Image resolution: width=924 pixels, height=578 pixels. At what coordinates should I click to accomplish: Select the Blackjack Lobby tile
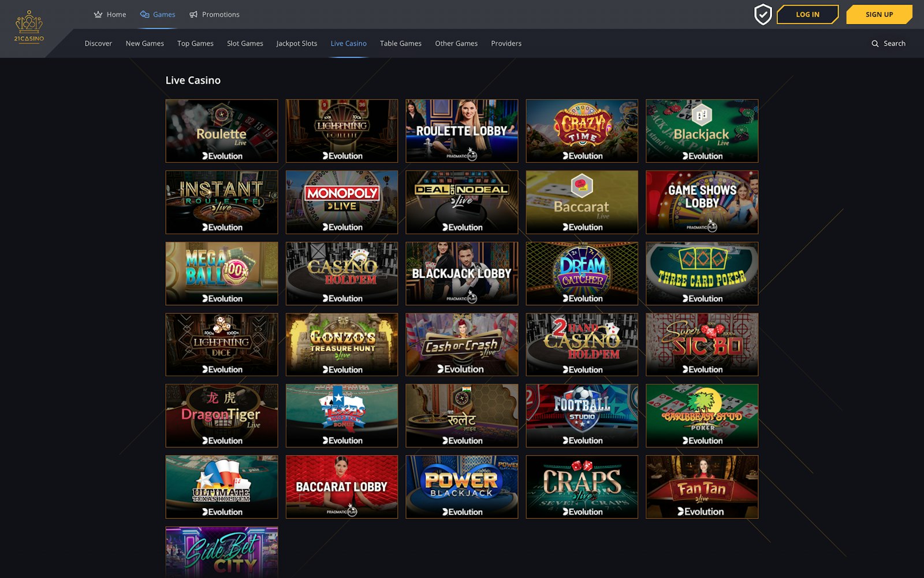tap(461, 273)
